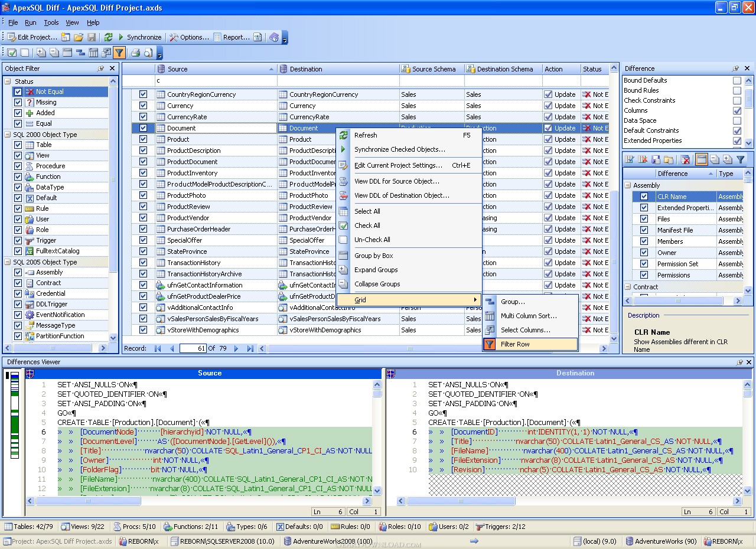Collapse the SQL 2005 Object Type group
The width and height of the screenshot is (756, 549).
[x=8, y=262]
